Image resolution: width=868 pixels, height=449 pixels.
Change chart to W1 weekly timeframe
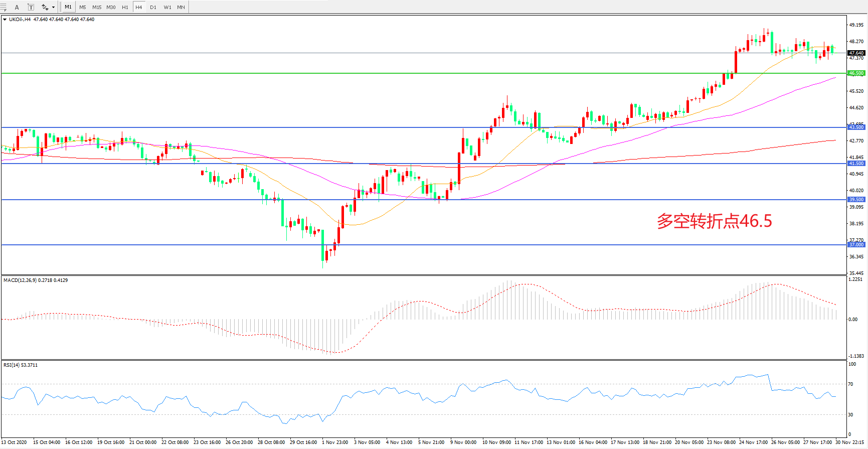[167, 7]
